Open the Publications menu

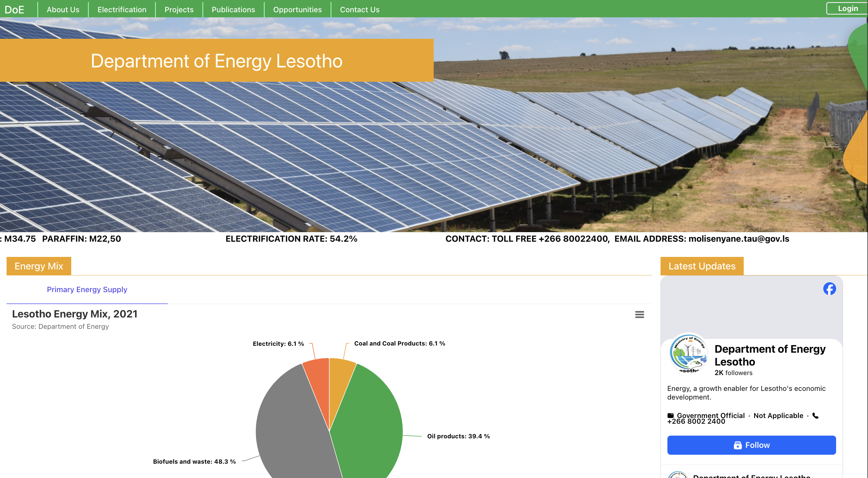[233, 10]
